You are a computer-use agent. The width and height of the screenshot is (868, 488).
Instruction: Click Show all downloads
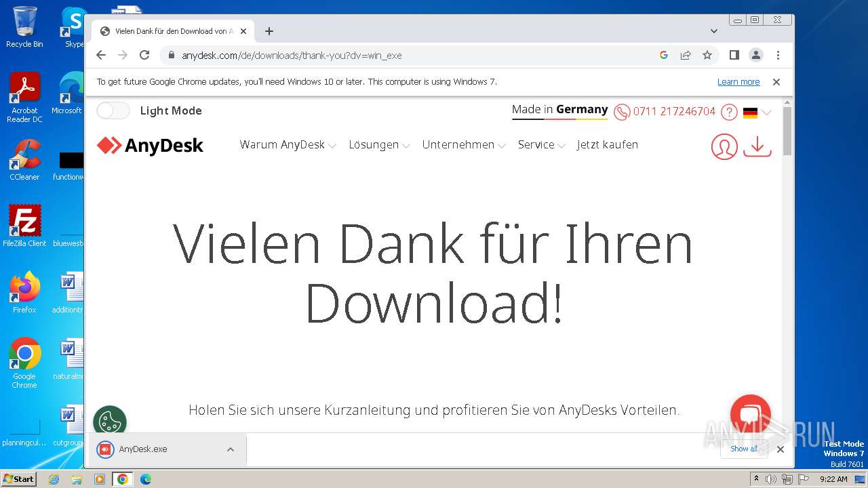pos(744,449)
